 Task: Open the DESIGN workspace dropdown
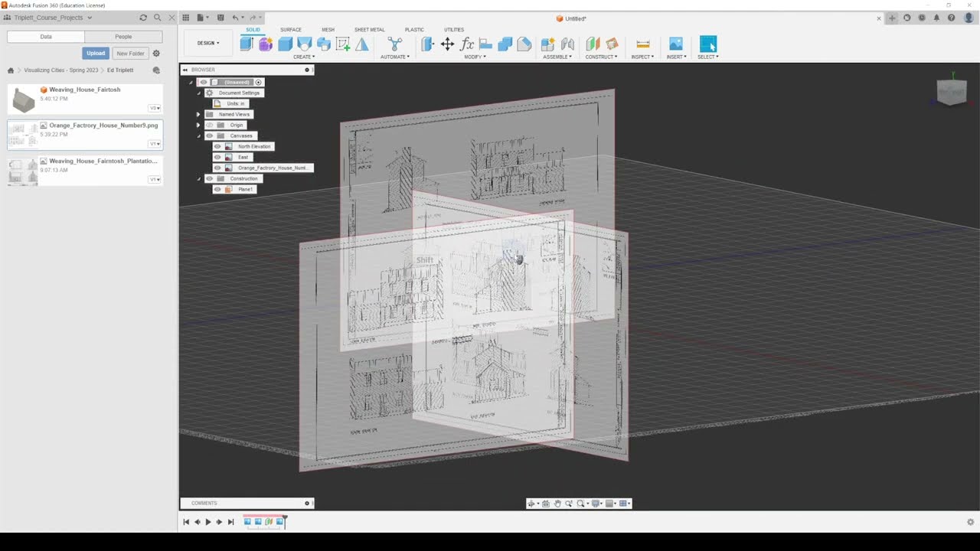click(x=208, y=43)
